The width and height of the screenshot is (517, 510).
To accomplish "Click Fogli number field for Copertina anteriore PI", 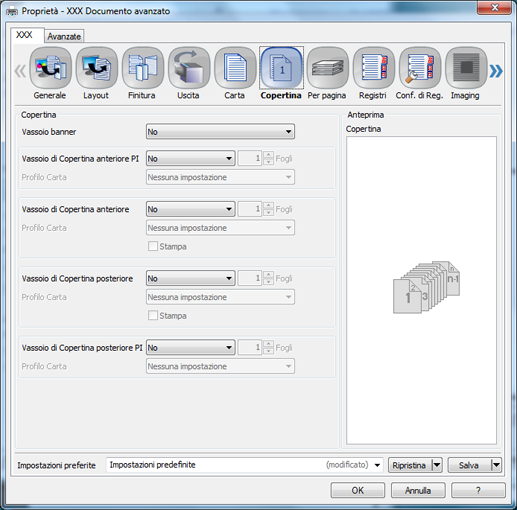I will pyautogui.click(x=250, y=158).
